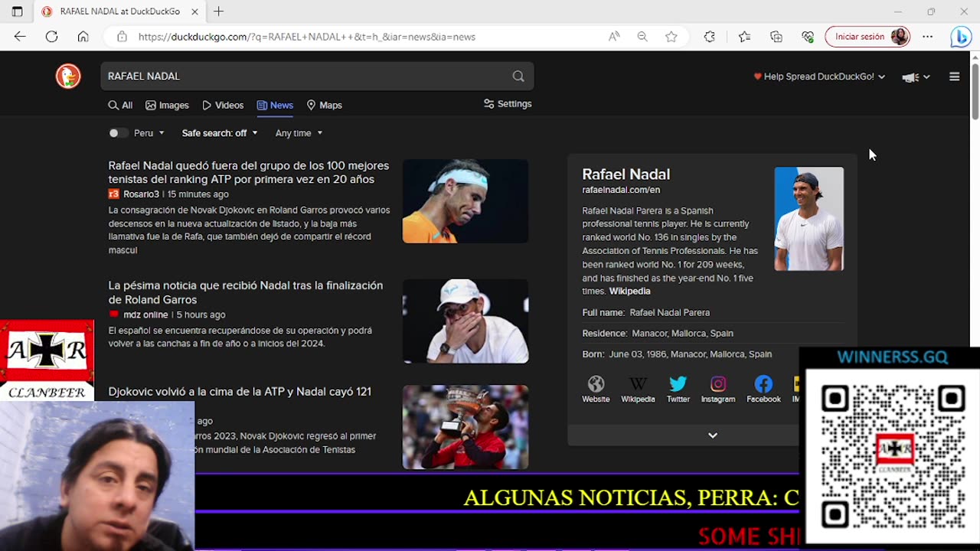View site information lock icon

(x=122, y=37)
